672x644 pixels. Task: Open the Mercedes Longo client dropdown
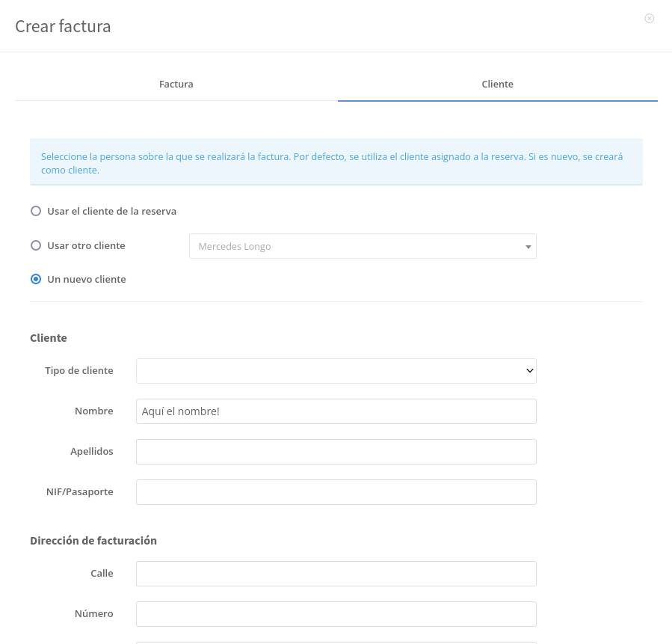point(363,246)
